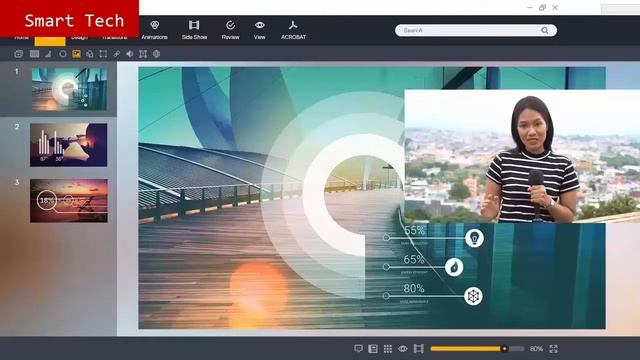Open the comments icon in status bar
640x360 pixels.
(x=358, y=349)
